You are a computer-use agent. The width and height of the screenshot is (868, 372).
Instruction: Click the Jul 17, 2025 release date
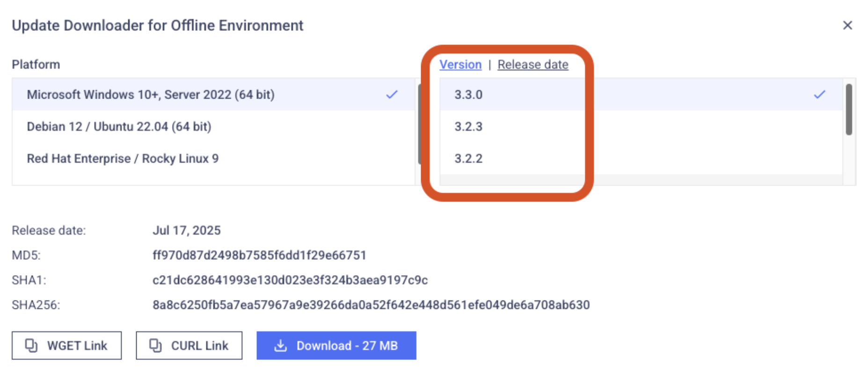186,230
